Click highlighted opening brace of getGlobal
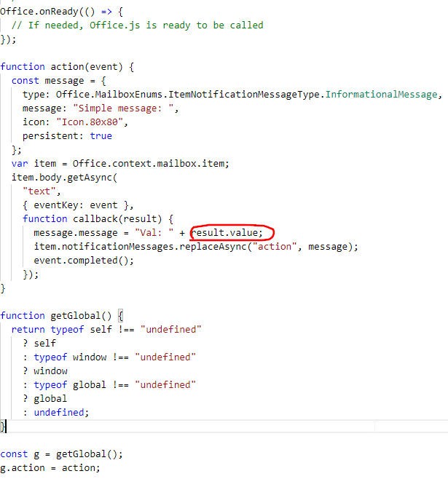448x479 pixels. 120,315
